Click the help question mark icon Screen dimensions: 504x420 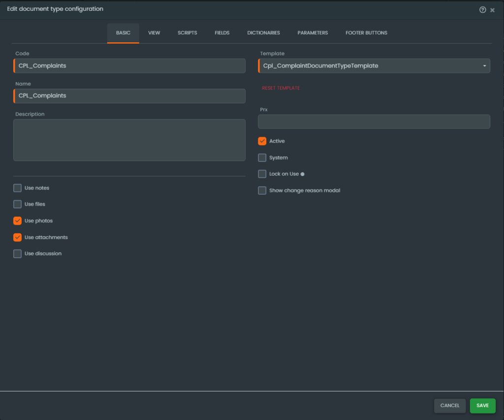coord(482,10)
